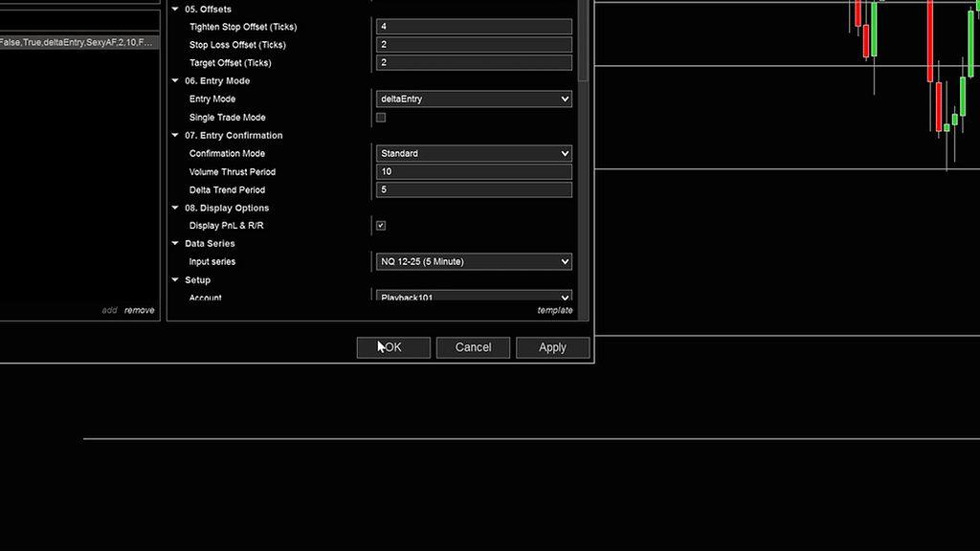The width and height of the screenshot is (980, 551).
Task: Click the Cancel button
Action: tap(473, 347)
